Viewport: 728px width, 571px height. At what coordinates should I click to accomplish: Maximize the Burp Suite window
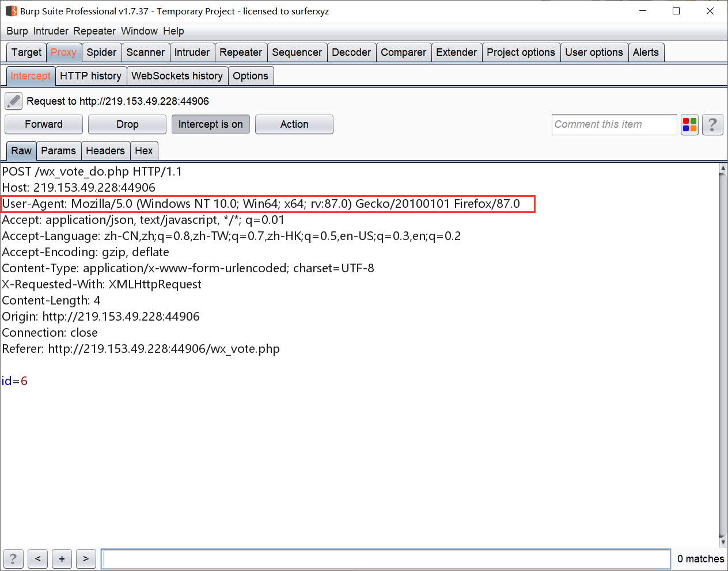676,11
